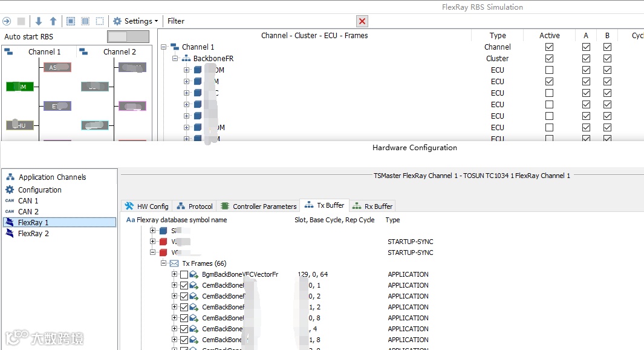The width and height of the screenshot is (644, 350).
Task: Collapse the BackboneFR cluster node
Action: click(175, 58)
